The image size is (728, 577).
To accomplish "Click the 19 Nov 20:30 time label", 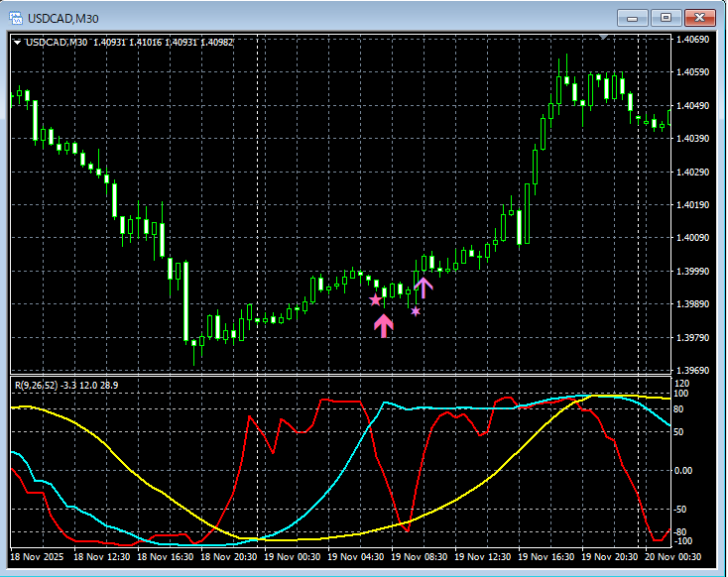I will tap(610, 556).
